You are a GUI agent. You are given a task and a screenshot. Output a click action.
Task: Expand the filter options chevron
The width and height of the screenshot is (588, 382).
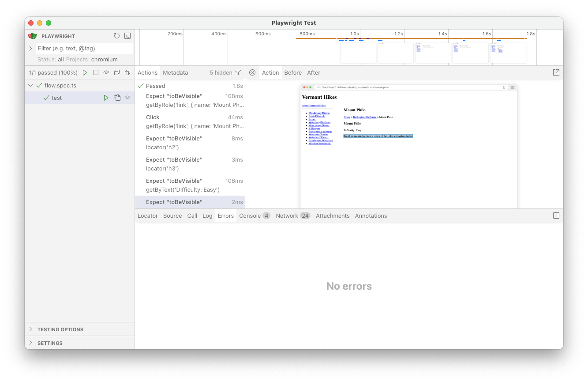31,49
